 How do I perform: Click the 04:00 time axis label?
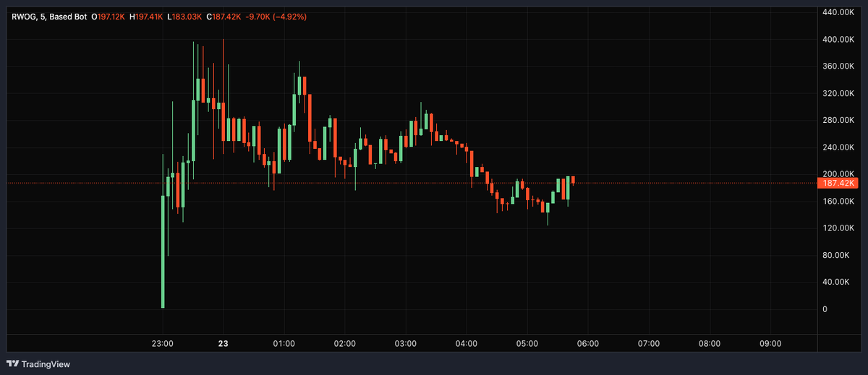(x=466, y=344)
